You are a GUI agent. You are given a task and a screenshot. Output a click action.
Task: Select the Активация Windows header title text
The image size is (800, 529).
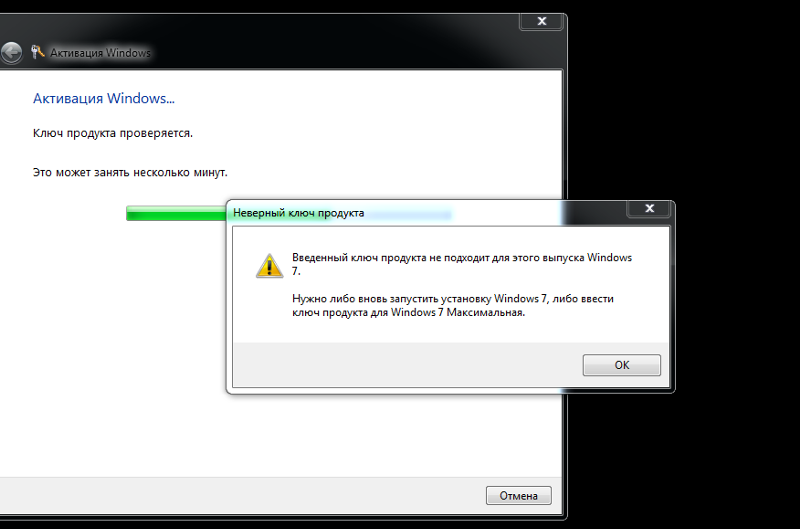[x=101, y=53]
